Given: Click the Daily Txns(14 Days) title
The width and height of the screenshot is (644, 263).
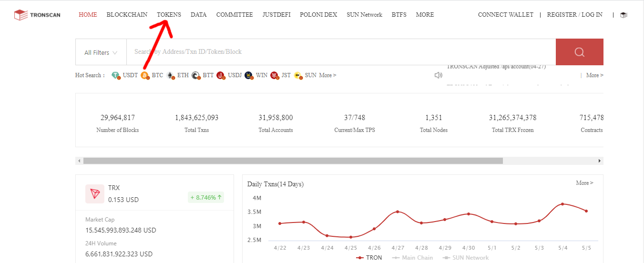Looking at the screenshot, I should [x=276, y=184].
